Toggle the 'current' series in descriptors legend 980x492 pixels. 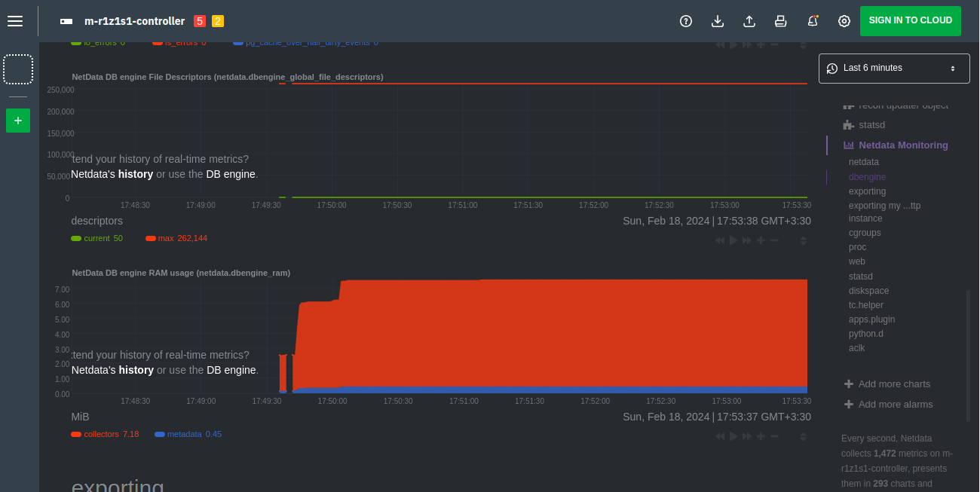(x=96, y=238)
